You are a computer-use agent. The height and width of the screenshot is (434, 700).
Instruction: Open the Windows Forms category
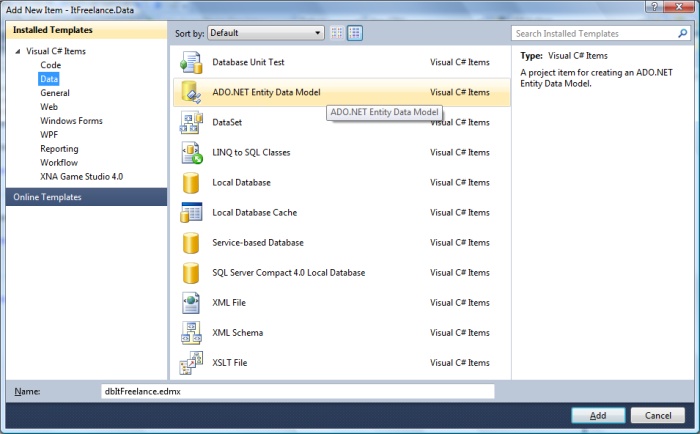71,121
